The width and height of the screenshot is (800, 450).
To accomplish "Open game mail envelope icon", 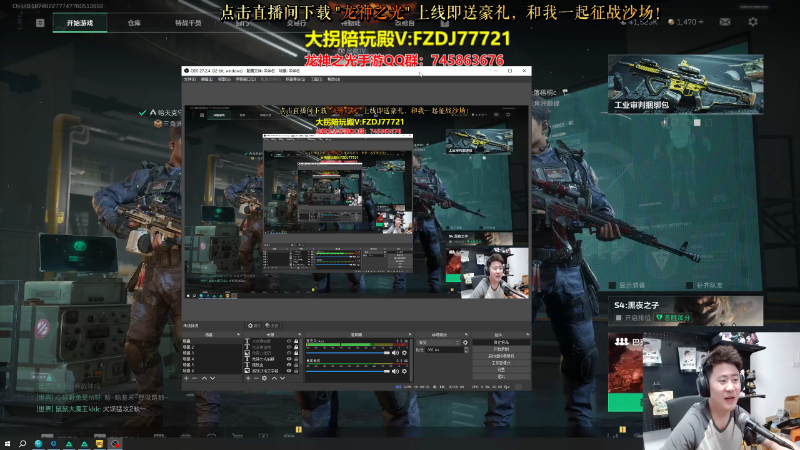I will 724,22.
